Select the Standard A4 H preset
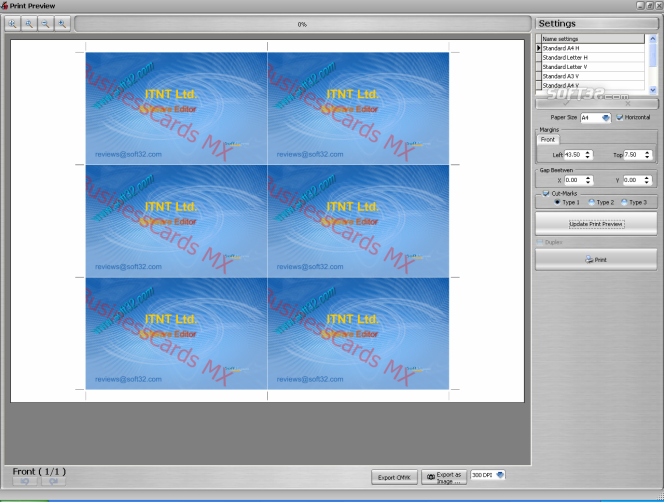The height and width of the screenshot is (502, 664). pyautogui.click(x=593, y=48)
